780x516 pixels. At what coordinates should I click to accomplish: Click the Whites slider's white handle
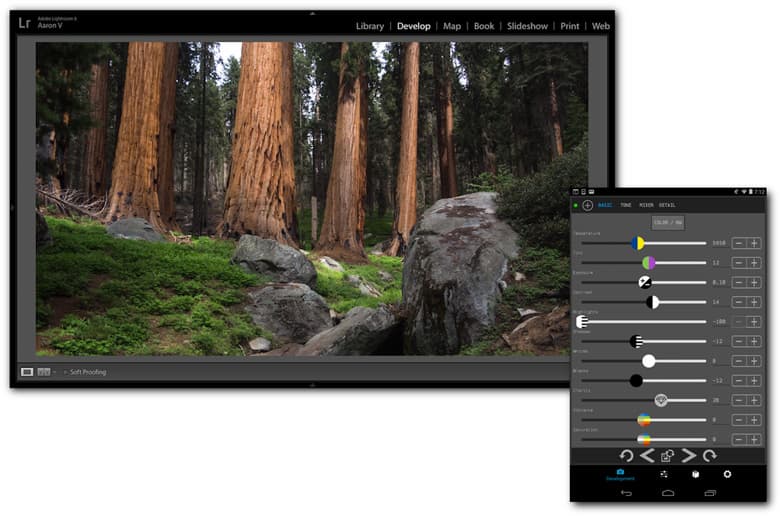point(649,361)
